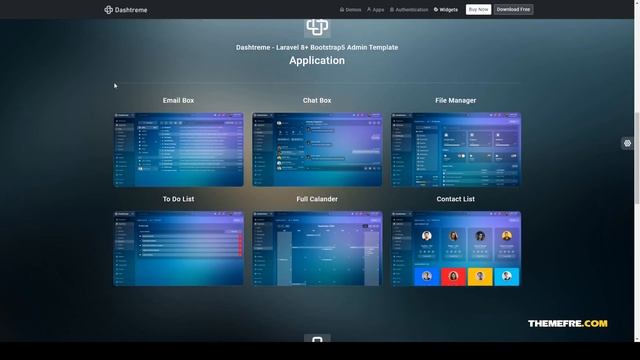Open the Chat Box preview thumbnail
640x360 pixels.
pos(317,149)
